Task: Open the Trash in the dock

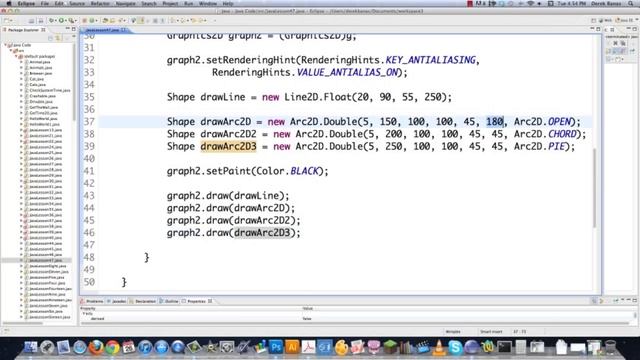Action: click(x=610, y=347)
